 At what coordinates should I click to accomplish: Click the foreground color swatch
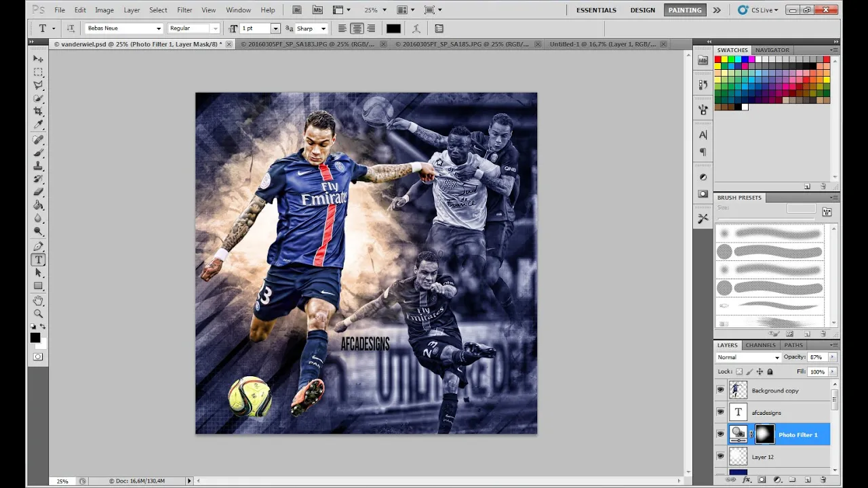tap(35, 338)
